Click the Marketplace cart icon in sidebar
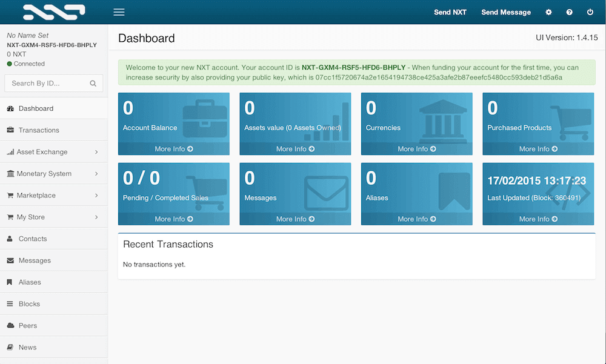The height and width of the screenshot is (364, 606). [x=10, y=195]
